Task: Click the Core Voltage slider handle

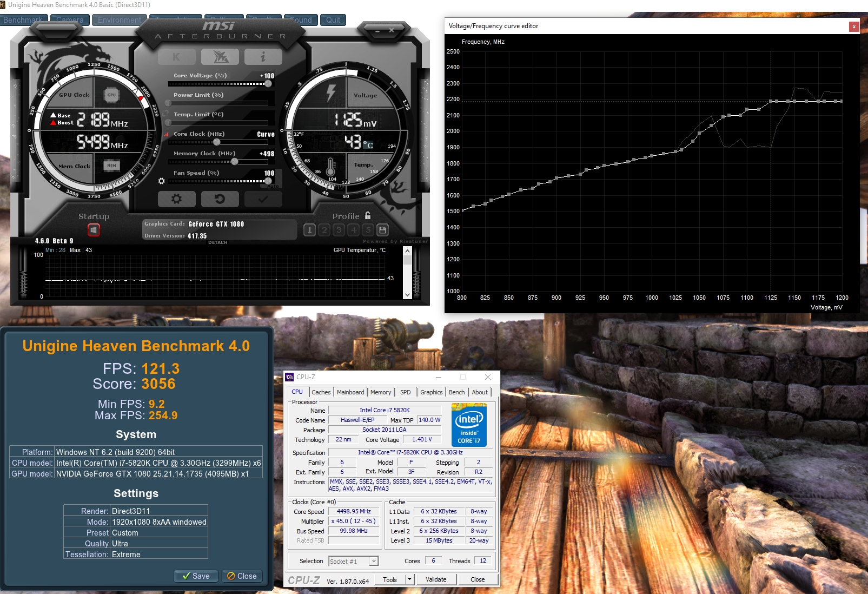Action: (x=268, y=84)
